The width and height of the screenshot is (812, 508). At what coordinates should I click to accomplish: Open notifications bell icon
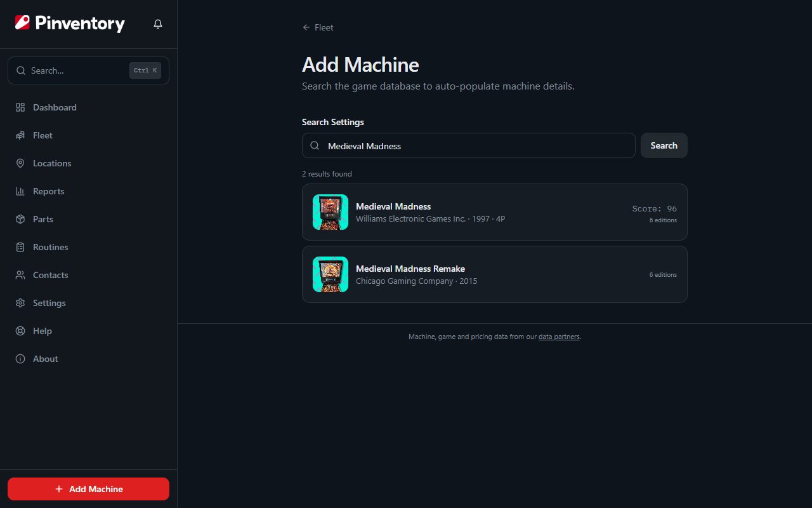coord(158,23)
